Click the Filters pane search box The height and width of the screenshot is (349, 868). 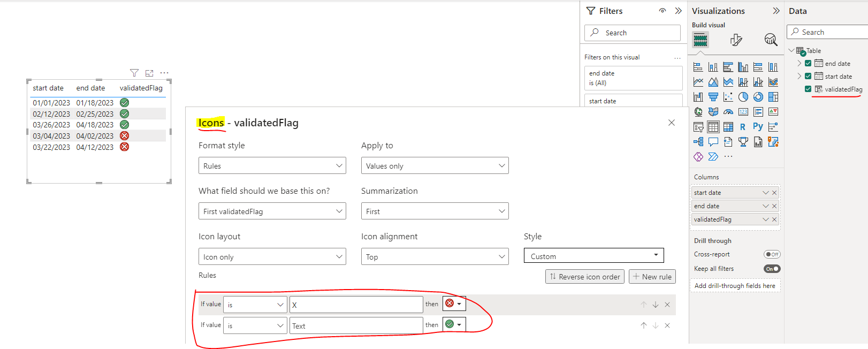click(x=633, y=33)
